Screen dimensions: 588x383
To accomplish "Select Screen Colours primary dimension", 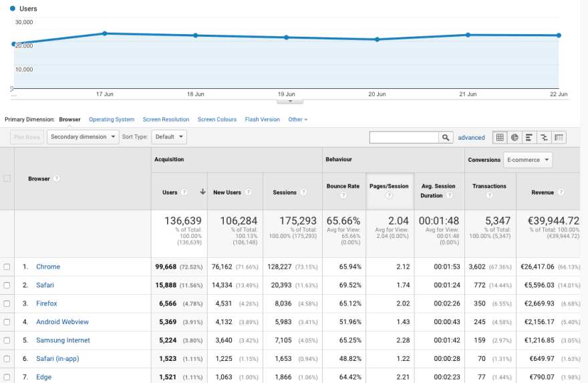I will 217,119.
